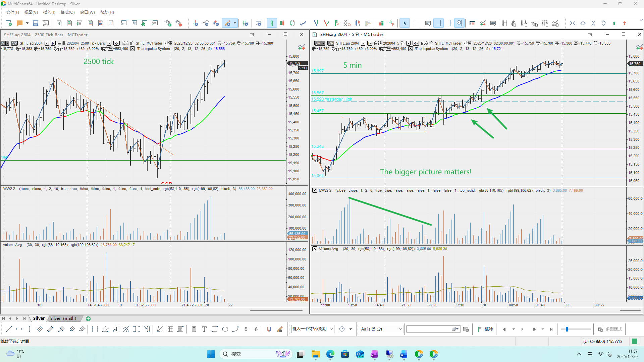644x362 pixels.
Task: Open the 格式(O) menu
Action: pyautogui.click(x=67, y=12)
